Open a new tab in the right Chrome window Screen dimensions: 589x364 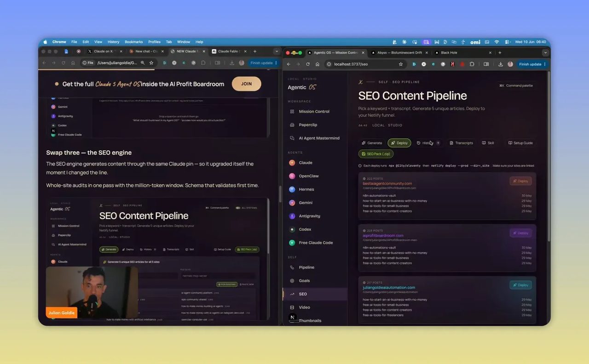500,52
